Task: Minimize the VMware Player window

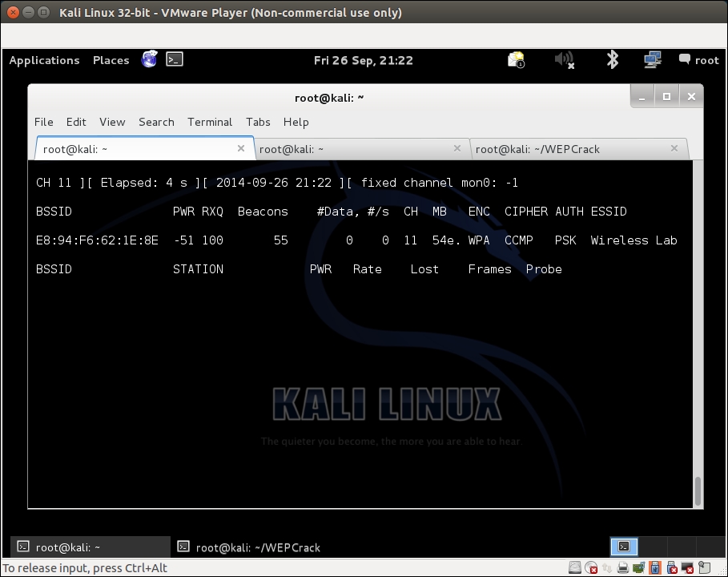Action: 28,13
